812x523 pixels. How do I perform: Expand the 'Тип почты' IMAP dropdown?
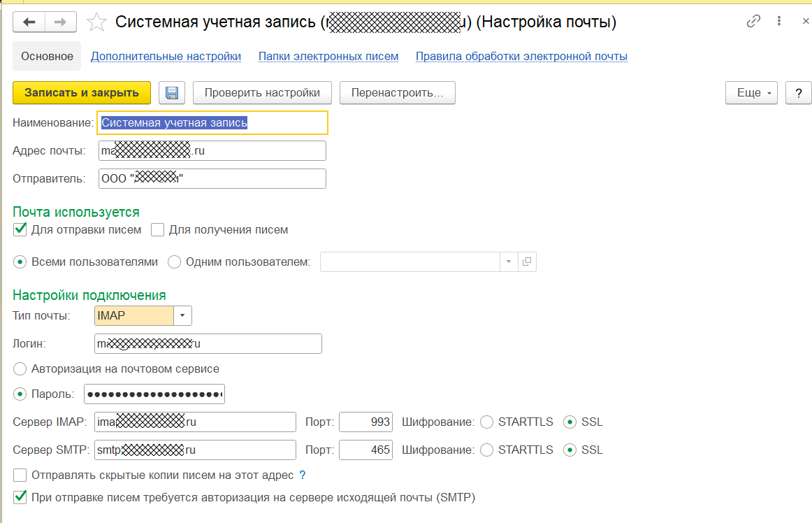point(182,316)
